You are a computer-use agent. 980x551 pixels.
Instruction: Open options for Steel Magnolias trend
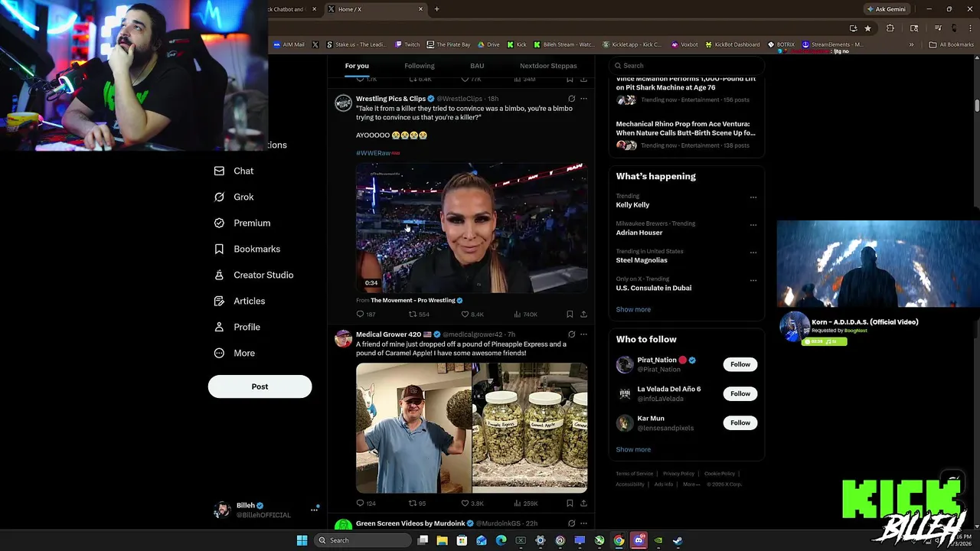[x=753, y=253]
